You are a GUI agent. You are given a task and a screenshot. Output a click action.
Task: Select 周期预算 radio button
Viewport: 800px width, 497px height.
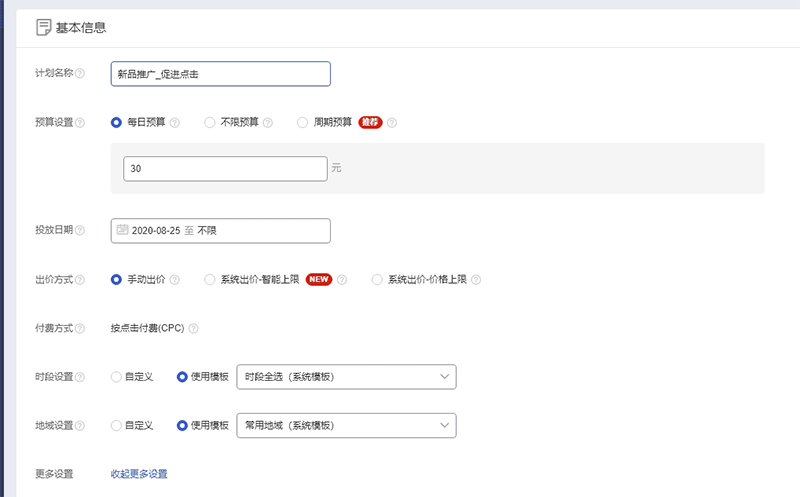(x=303, y=123)
